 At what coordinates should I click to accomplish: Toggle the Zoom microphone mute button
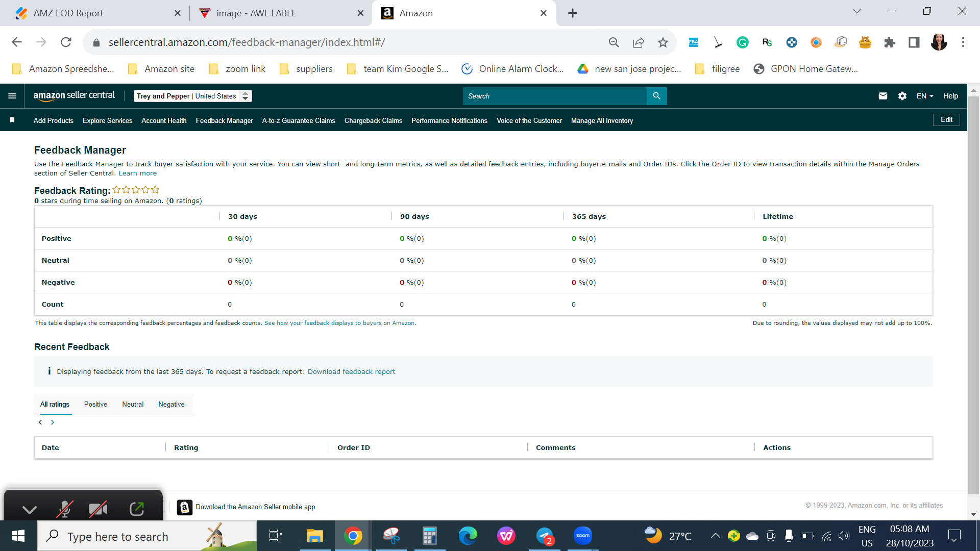point(64,509)
